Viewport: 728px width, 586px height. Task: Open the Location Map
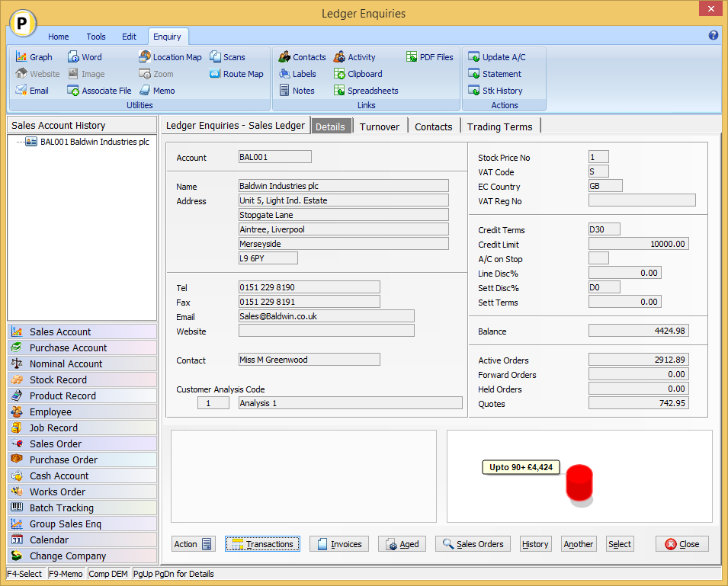[170, 57]
